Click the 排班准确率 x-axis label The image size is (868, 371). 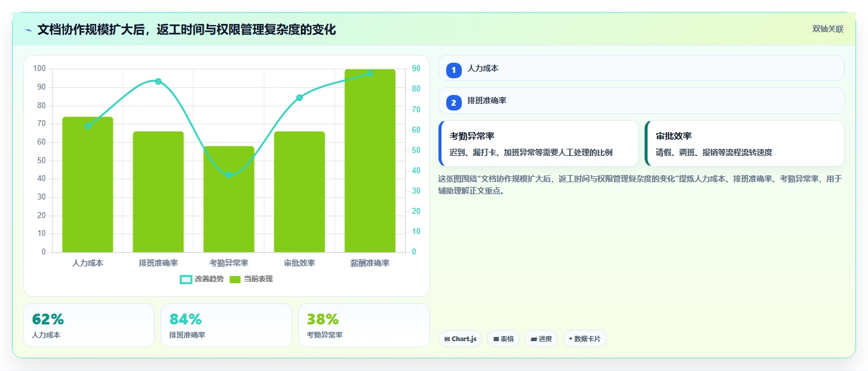tap(158, 263)
